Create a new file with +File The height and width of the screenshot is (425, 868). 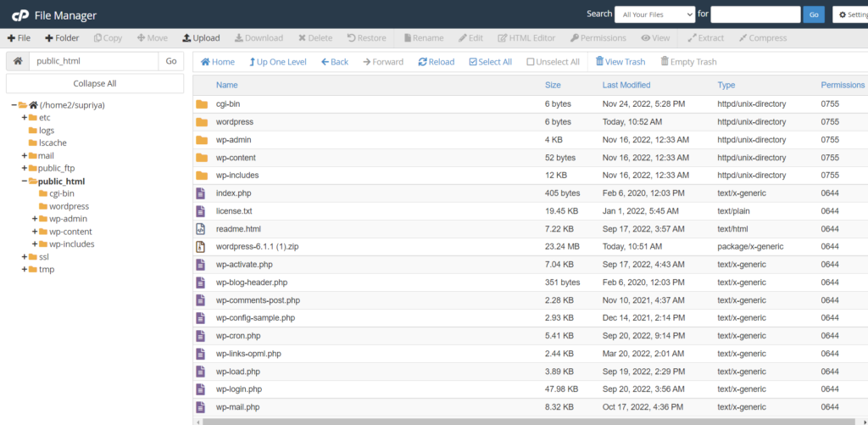(19, 38)
